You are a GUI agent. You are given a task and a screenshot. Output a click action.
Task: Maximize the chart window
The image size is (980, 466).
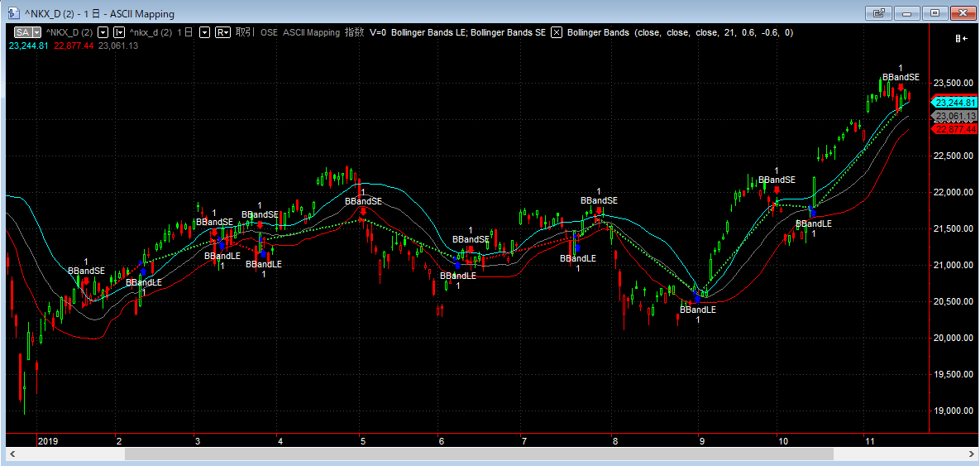coord(935,12)
